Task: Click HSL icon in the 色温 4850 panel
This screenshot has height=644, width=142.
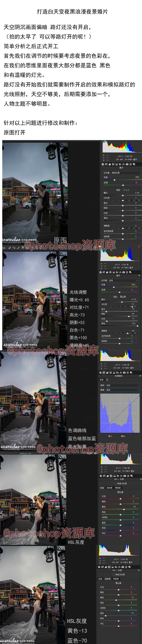Action: tap(113, 165)
